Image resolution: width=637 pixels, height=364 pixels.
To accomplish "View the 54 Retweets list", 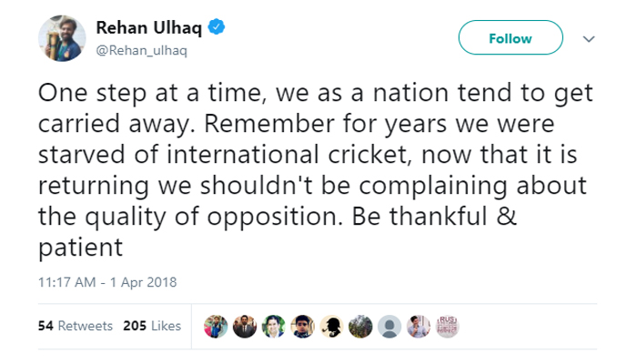I will 76,326.
